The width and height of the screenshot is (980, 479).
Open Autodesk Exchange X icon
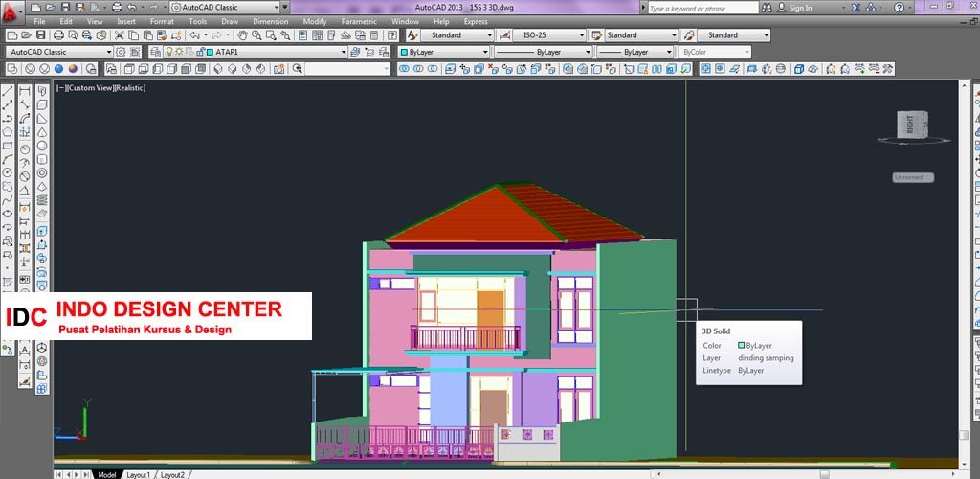point(855,8)
